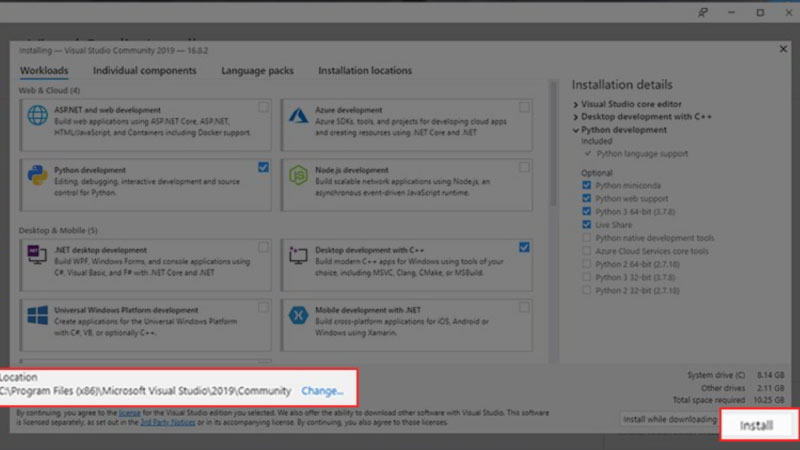Image resolution: width=800 pixels, height=450 pixels.
Task: Click the install location path text
Action: tap(146, 391)
